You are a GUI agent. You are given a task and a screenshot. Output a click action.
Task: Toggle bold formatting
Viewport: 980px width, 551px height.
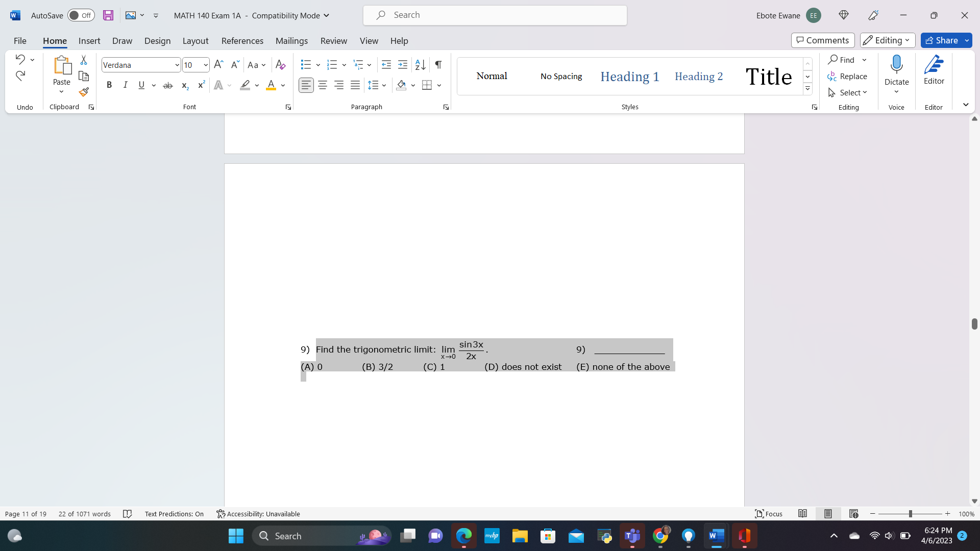109,85
